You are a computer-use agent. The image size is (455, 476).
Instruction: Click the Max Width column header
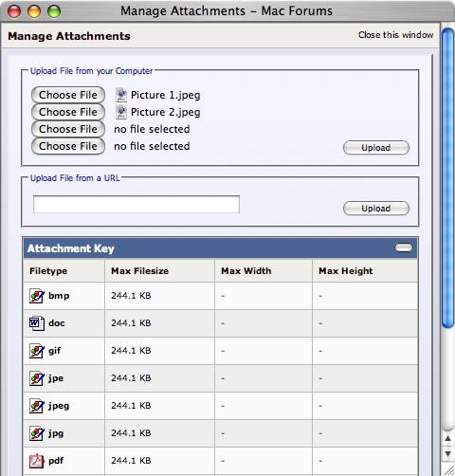264,271
